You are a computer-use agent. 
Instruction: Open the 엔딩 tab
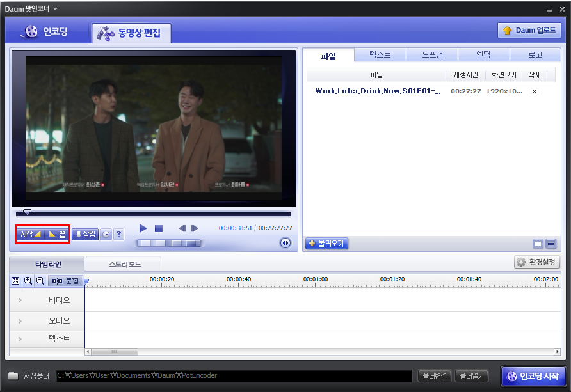pyautogui.click(x=483, y=54)
